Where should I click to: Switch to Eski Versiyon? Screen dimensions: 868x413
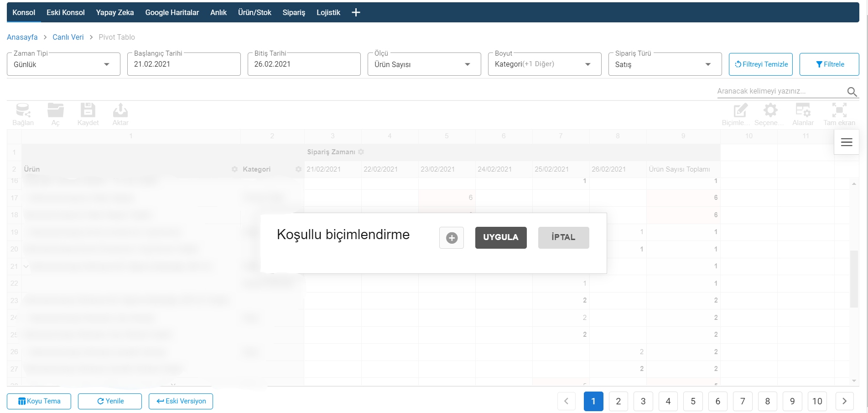(181, 402)
